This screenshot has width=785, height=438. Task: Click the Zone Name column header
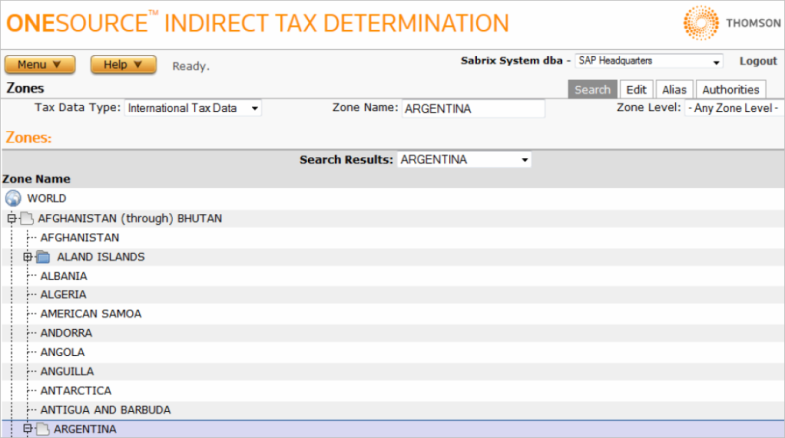coord(36,179)
